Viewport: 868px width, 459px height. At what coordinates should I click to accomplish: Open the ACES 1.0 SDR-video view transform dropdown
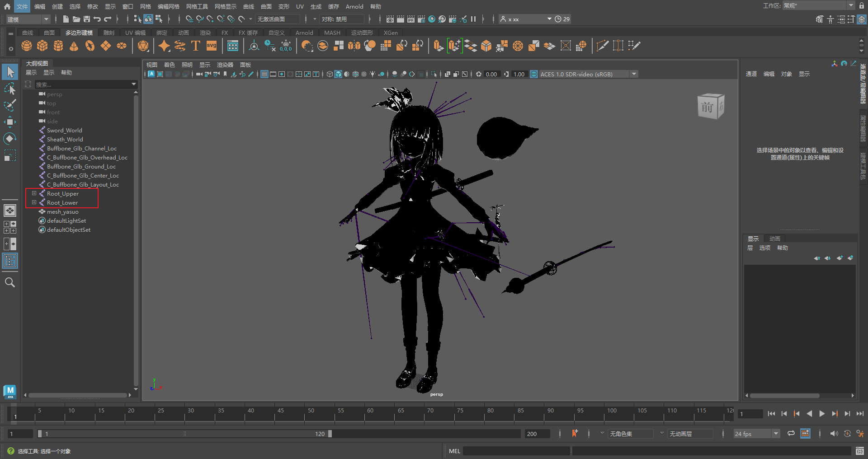589,74
